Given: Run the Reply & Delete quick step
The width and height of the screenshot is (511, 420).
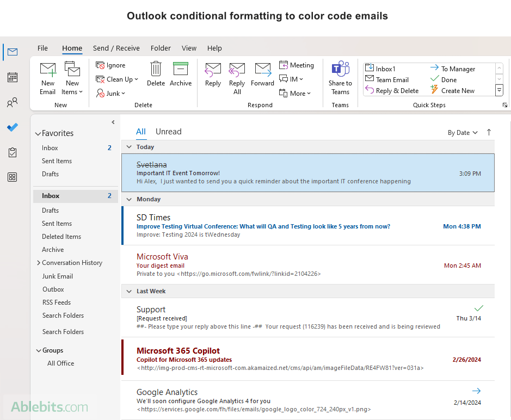Looking at the screenshot, I should 392,90.
